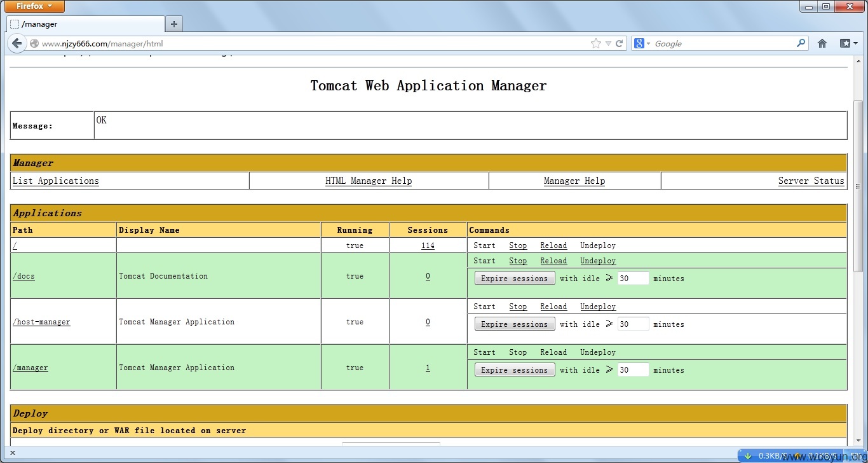Open URL history dropdown arrow in address bar
868x463 pixels.
point(608,43)
